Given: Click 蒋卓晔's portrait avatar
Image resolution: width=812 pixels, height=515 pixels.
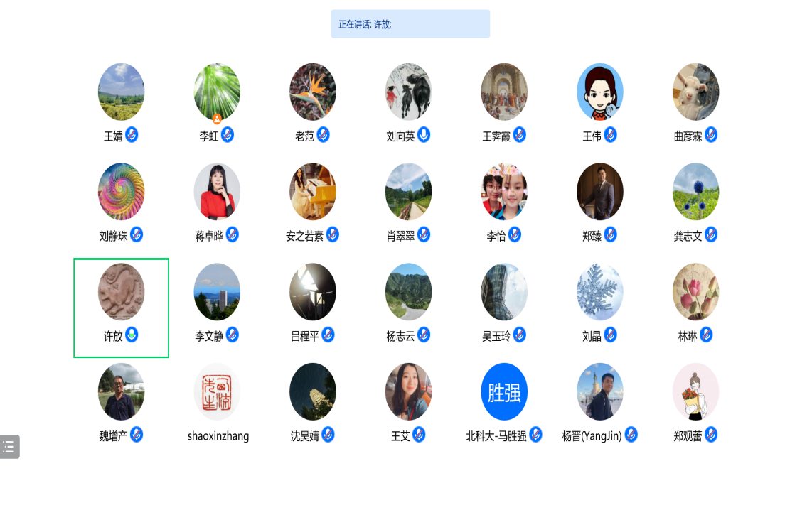Looking at the screenshot, I should 217,192.
